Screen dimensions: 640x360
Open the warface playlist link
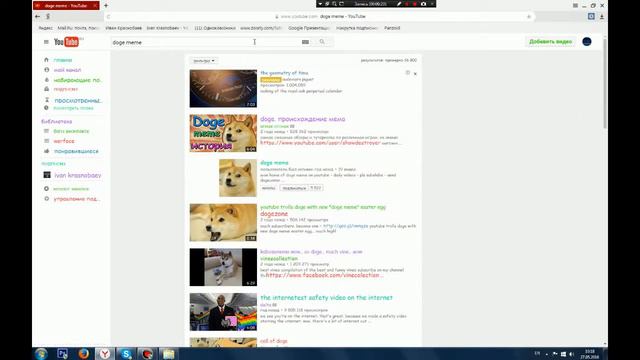click(64, 141)
